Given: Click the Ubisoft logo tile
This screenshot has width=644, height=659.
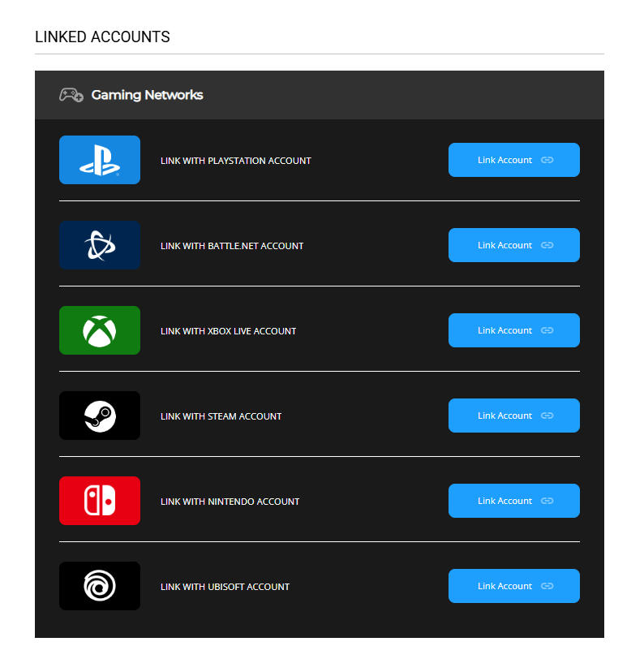Looking at the screenshot, I should 100,586.
